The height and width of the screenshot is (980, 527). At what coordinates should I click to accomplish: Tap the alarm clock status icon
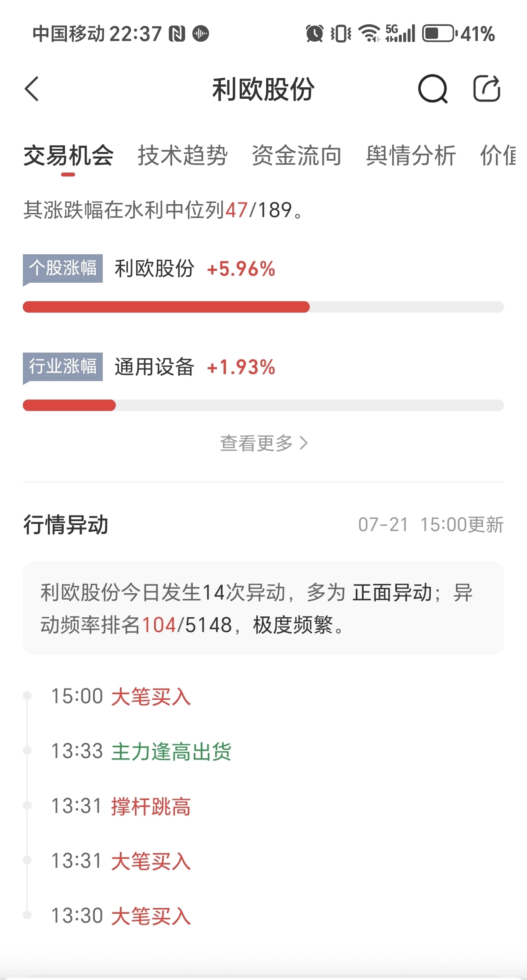pos(314,34)
